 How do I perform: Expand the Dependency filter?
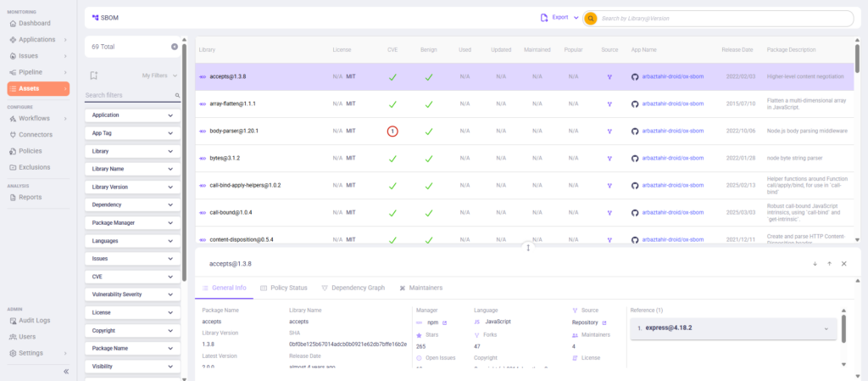click(133, 205)
